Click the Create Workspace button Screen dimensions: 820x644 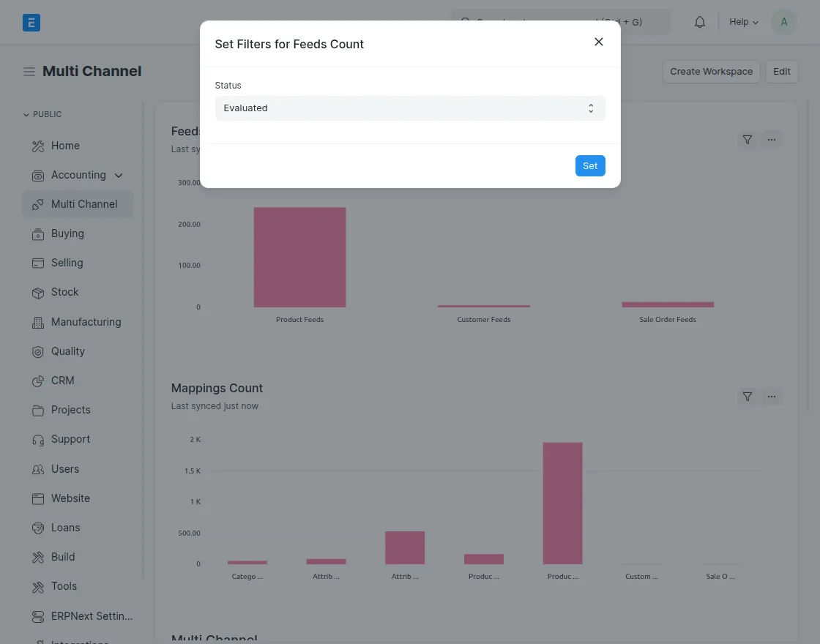(711, 71)
